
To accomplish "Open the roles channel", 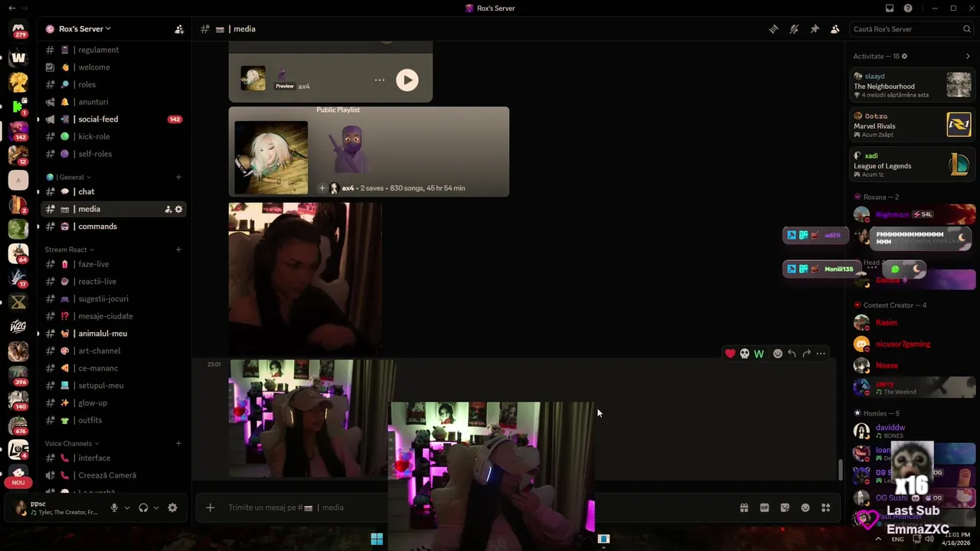I will pos(113,84).
